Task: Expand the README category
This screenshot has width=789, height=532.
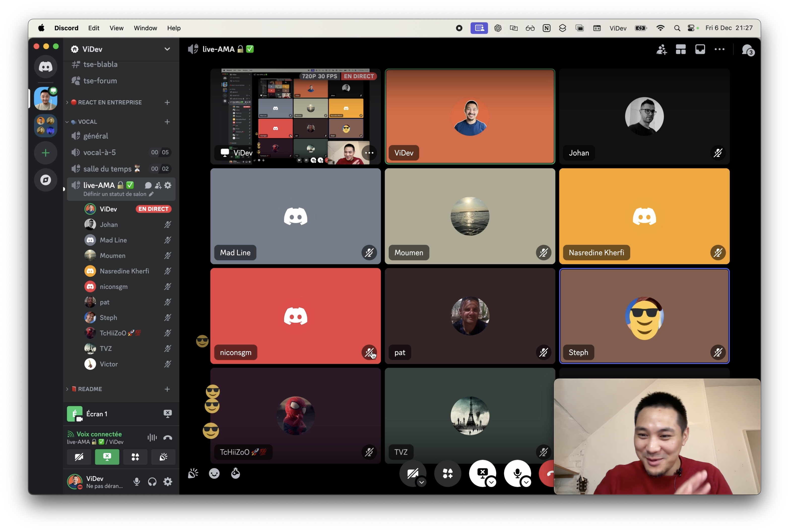Action: coord(89,389)
